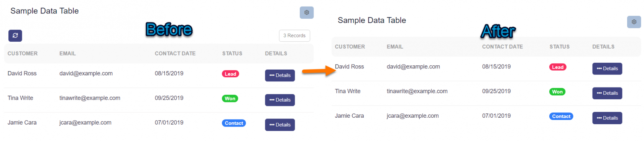Click the green Won status badge in After table
Screen dimensions: 644x141
557,92
